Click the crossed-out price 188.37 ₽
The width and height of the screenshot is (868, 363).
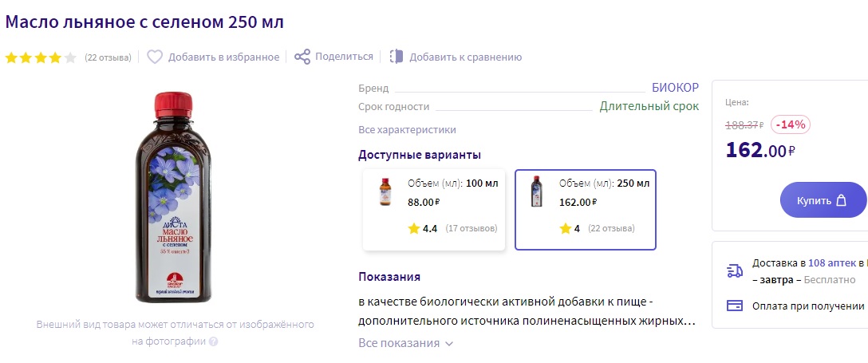click(x=744, y=125)
